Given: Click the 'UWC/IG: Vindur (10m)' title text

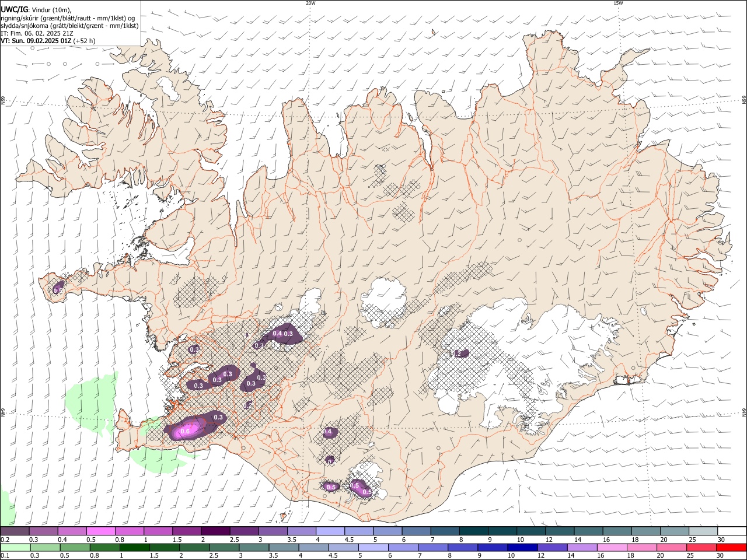Looking at the screenshot, I should [x=36, y=10].
